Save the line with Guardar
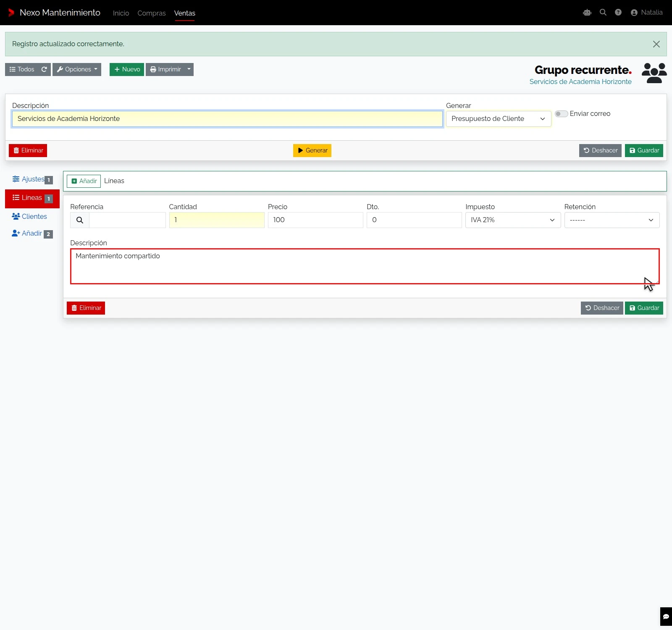The width and height of the screenshot is (672, 630). coord(644,308)
